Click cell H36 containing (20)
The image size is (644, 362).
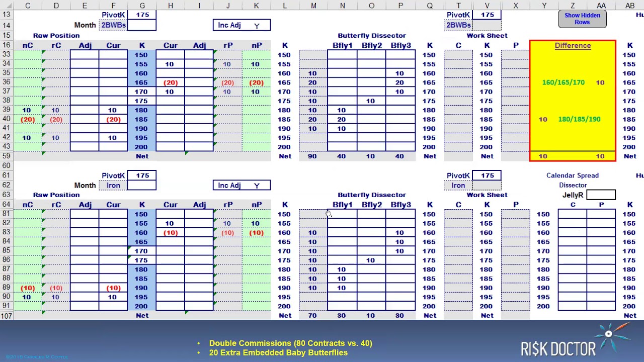[171, 82]
